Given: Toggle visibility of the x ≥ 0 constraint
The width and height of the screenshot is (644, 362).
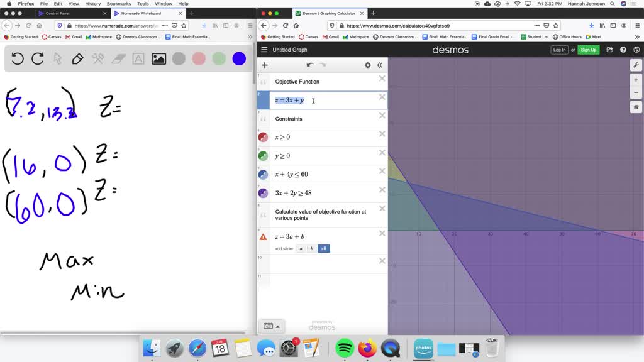Looking at the screenshot, I should [x=264, y=136].
